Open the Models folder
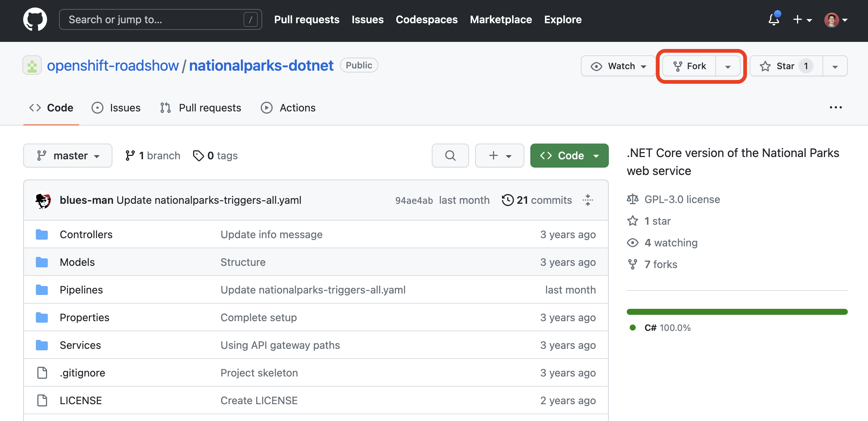Screen dimensions: 868x421 click(x=77, y=262)
